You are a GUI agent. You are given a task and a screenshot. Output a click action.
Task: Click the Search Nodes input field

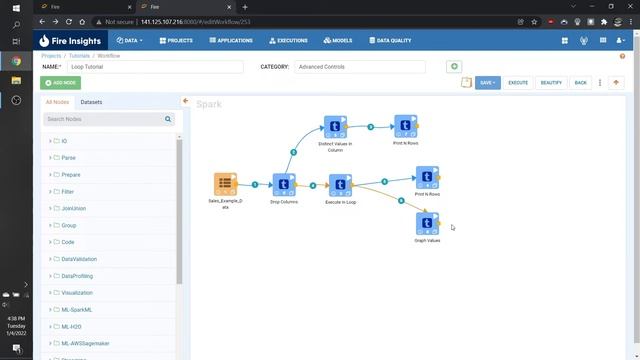click(x=109, y=119)
